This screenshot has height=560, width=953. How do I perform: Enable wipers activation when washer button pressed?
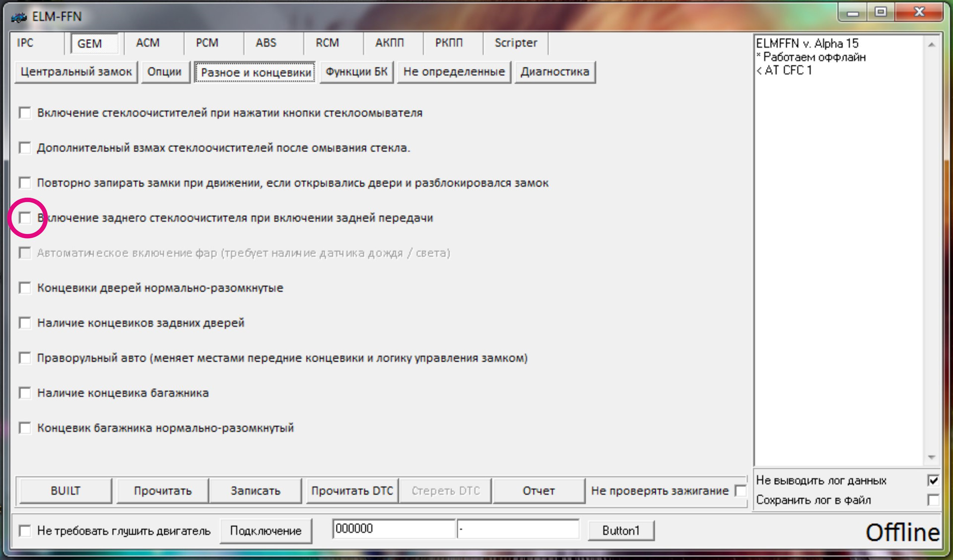point(25,113)
